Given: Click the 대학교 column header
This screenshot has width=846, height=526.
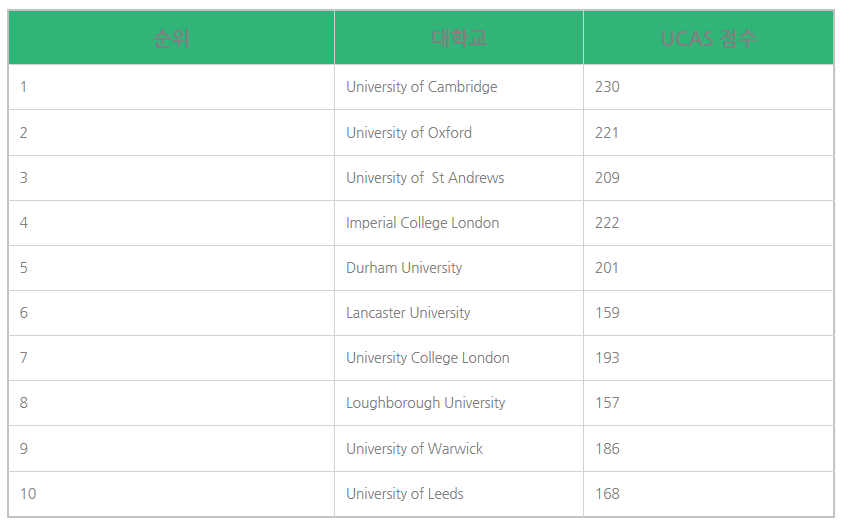Looking at the screenshot, I should pyautogui.click(x=459, y=38).
